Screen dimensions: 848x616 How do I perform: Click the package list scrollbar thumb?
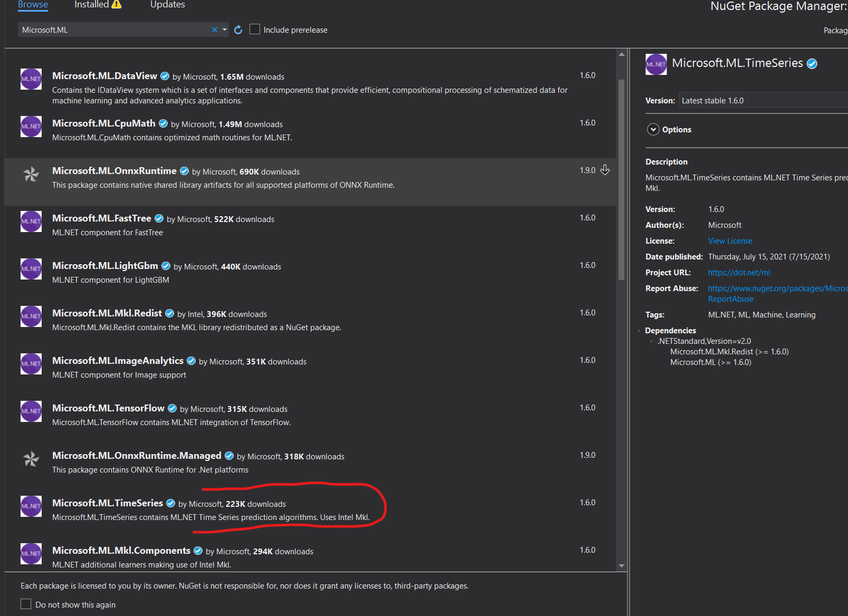[622, 179]
